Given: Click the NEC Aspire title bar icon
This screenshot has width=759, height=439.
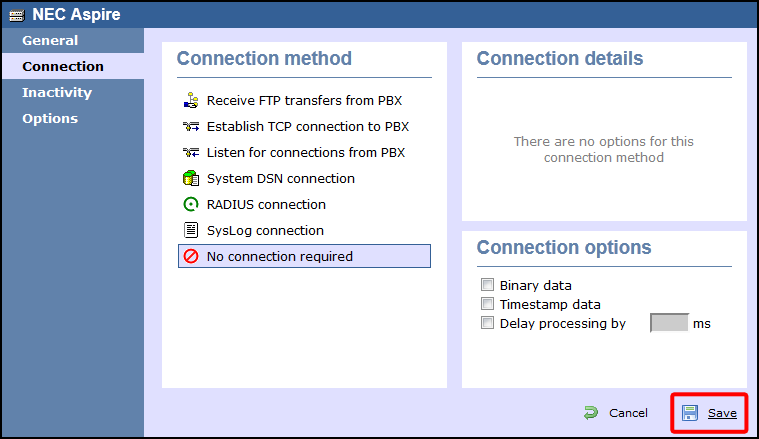Looking at the screenshot, I should click(x=16, y=14).
